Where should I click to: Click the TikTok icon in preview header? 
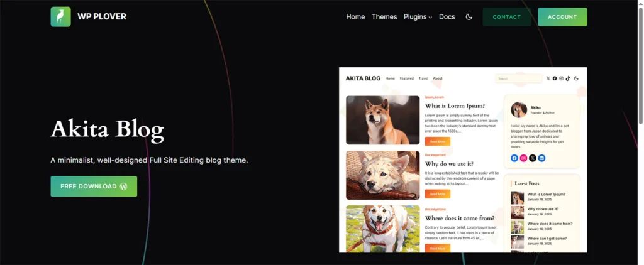pos(568,78)
